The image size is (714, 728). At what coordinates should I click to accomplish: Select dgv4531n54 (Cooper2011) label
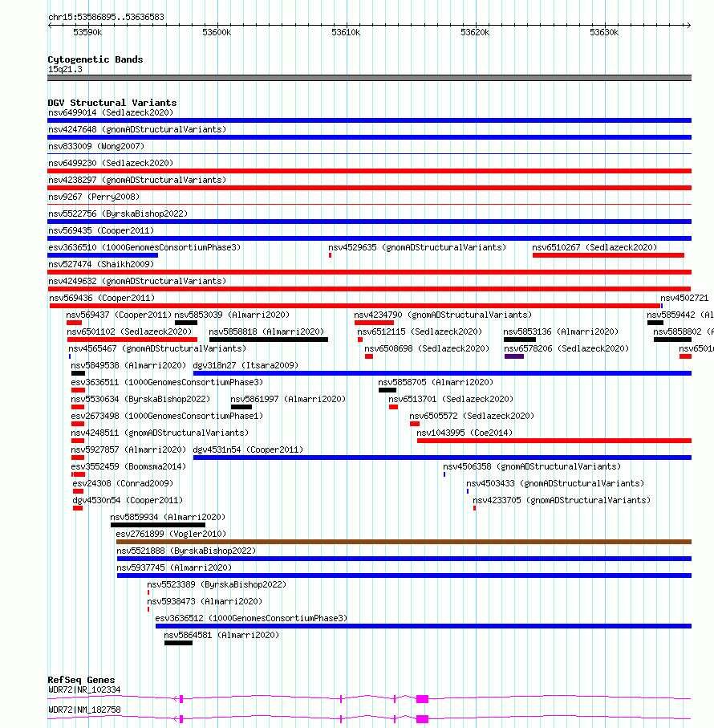click(x=248, y=449)
